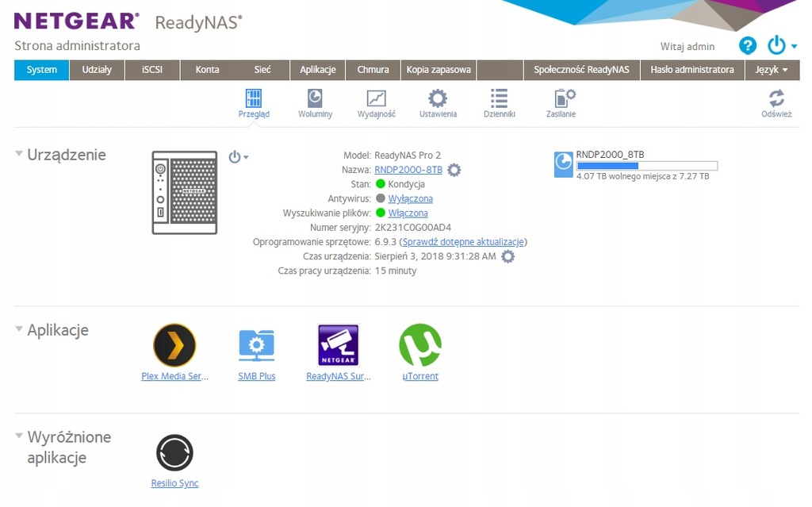Click the gear icon beside device name
The image size is (812, 507).
[454, 170]
